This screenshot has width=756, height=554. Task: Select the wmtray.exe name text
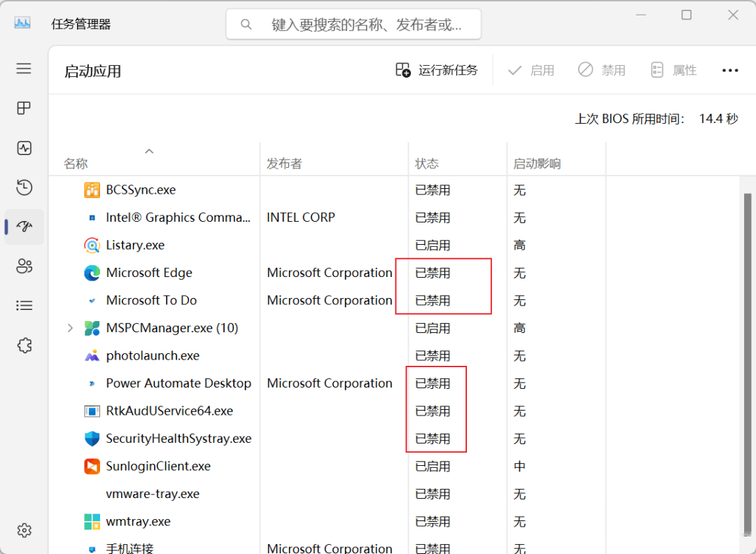[139, 521]
